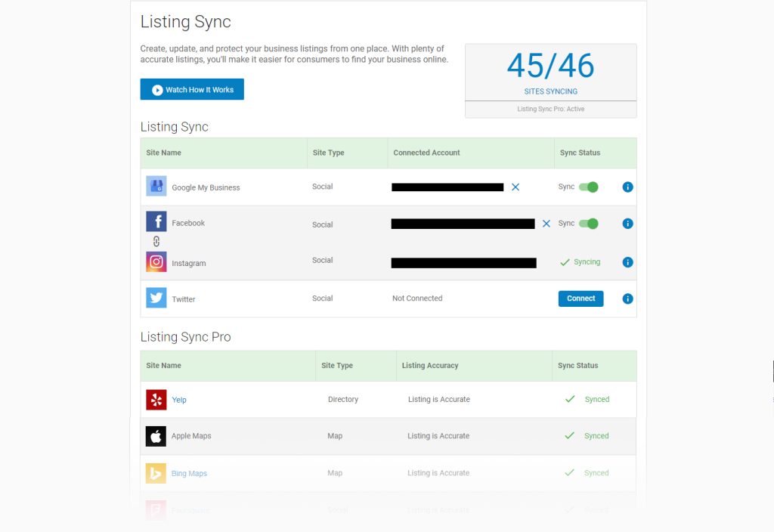Click the Listing Sync Pro: Active status text
Image resolution: width=774 pixels, height=532 pixels.
point(551,109)
